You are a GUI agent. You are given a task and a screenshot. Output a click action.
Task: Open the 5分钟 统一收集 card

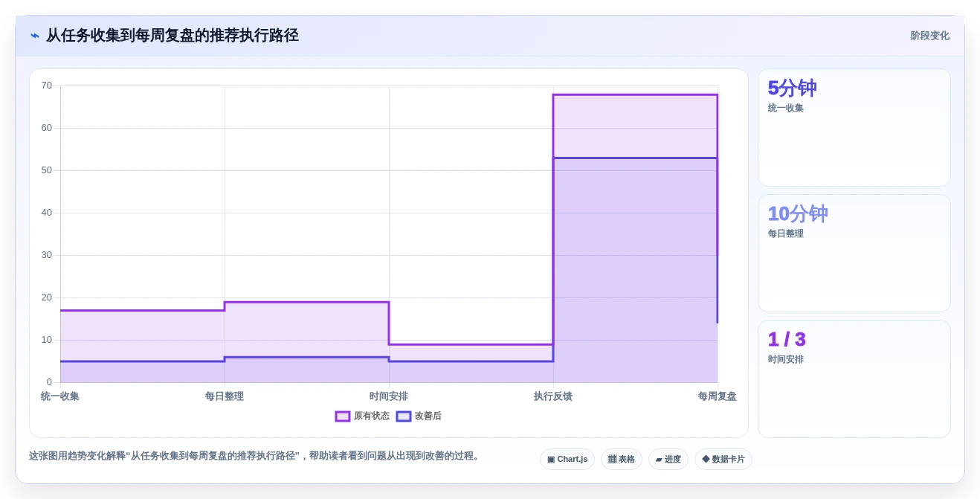854,127
